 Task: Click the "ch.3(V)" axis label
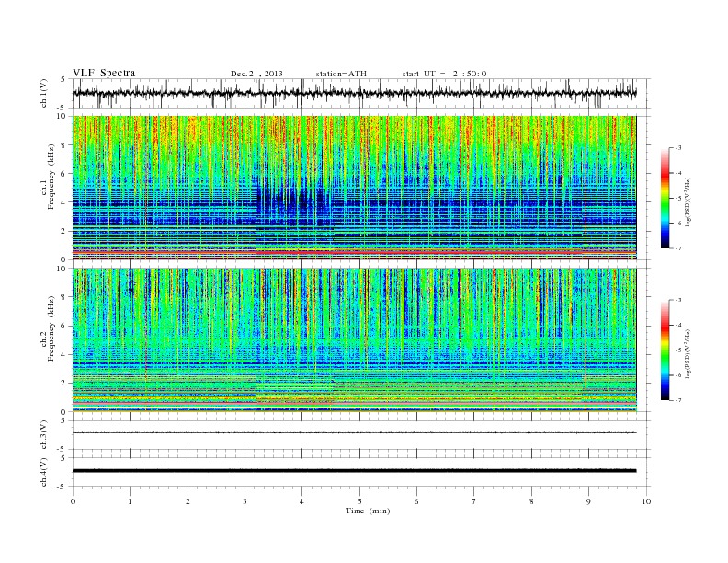[44, 434]
